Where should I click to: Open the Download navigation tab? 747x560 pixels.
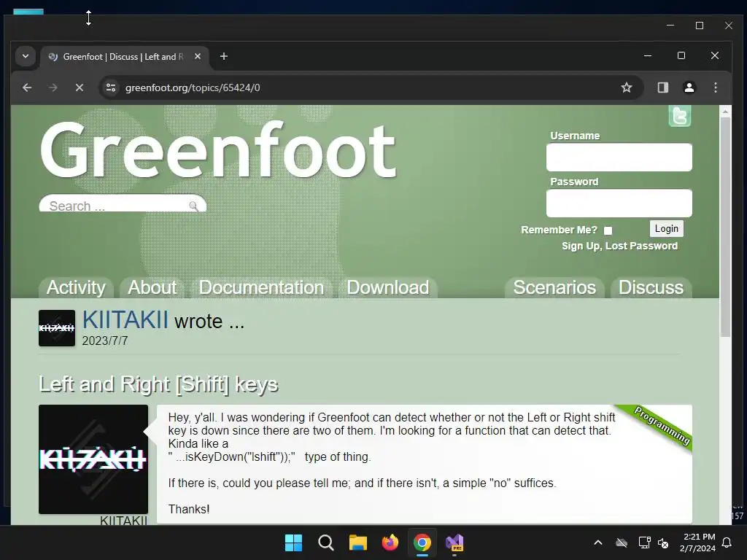coord(388,287)
